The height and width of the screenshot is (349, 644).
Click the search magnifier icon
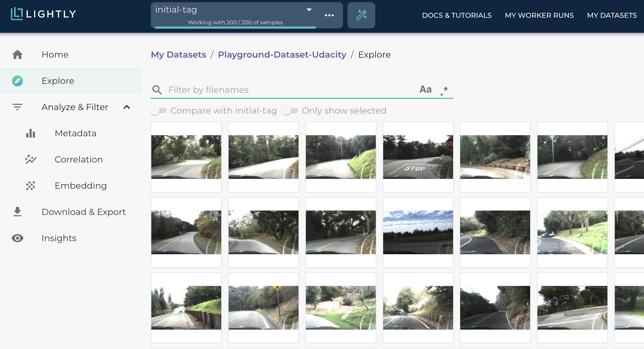pyautogui.click(x=157, y=90)
